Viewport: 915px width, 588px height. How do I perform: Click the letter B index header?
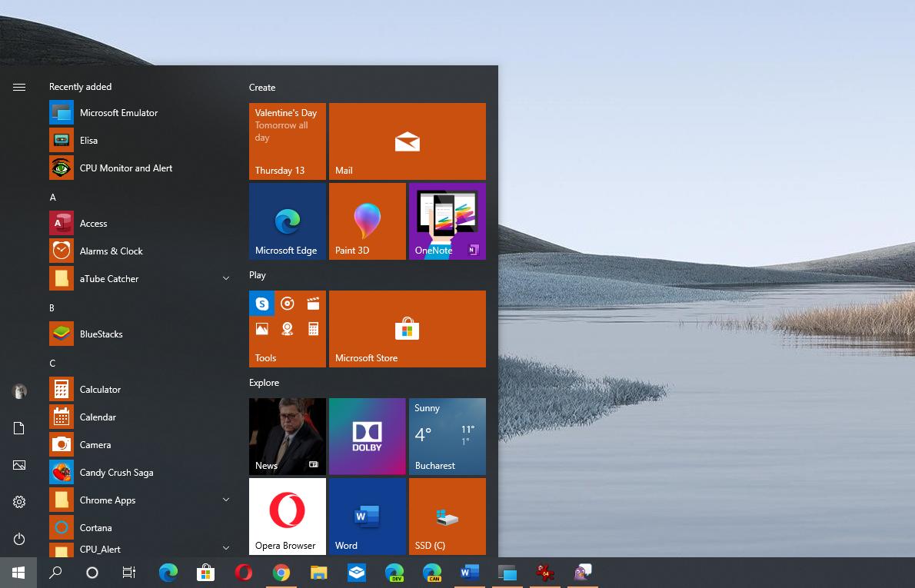(x=52, y=307)
